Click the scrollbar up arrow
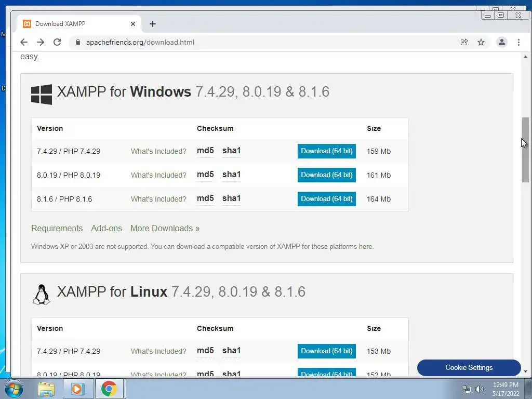 pyautogui.click(x=525, y=57)
